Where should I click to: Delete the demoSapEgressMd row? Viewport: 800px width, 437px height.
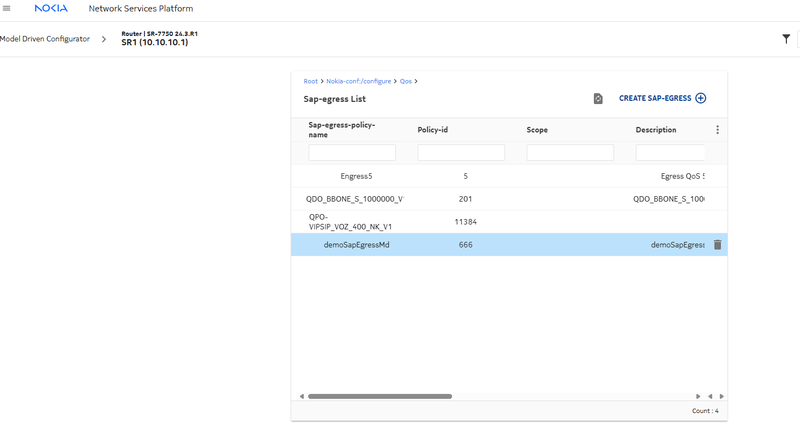717,245
